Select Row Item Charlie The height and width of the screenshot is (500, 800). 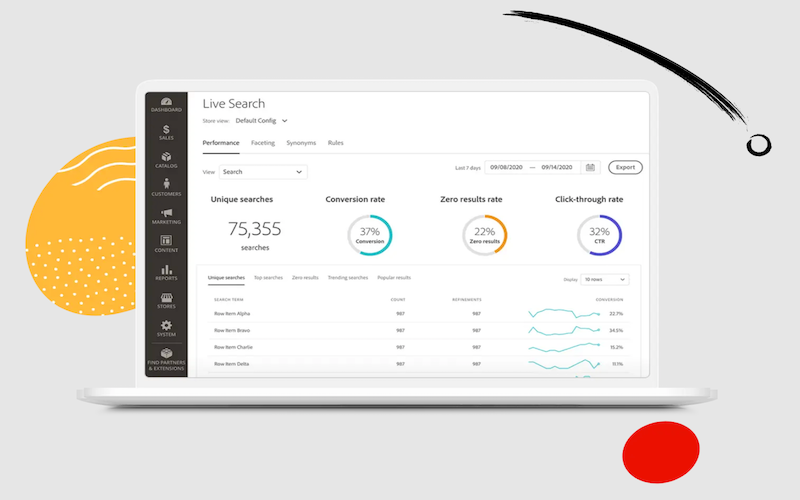pyautogui.click(x=233, y=347)
